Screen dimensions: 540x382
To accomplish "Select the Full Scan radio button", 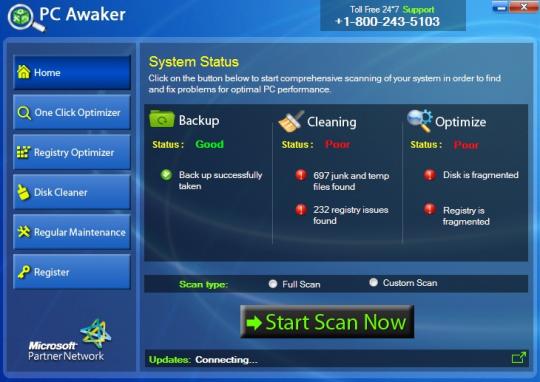I will 273,284.
